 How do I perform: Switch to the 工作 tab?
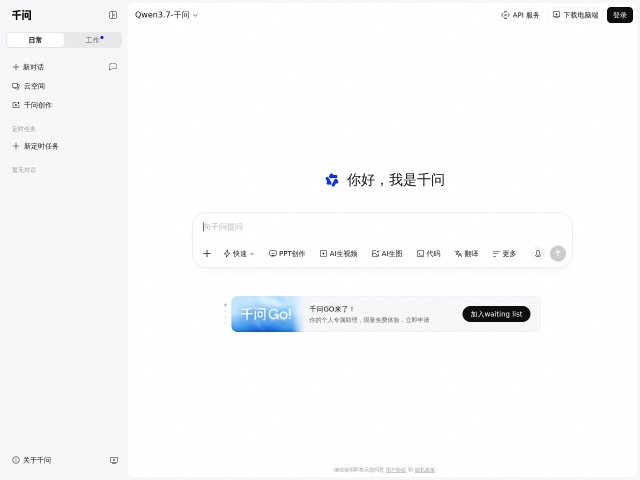[93, 40]
